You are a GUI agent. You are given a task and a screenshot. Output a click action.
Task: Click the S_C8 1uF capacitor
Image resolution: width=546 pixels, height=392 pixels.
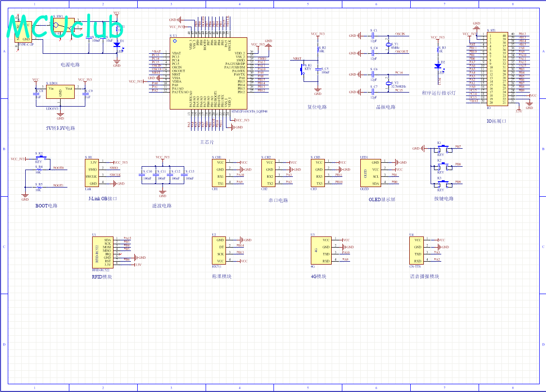coord(37,94)
